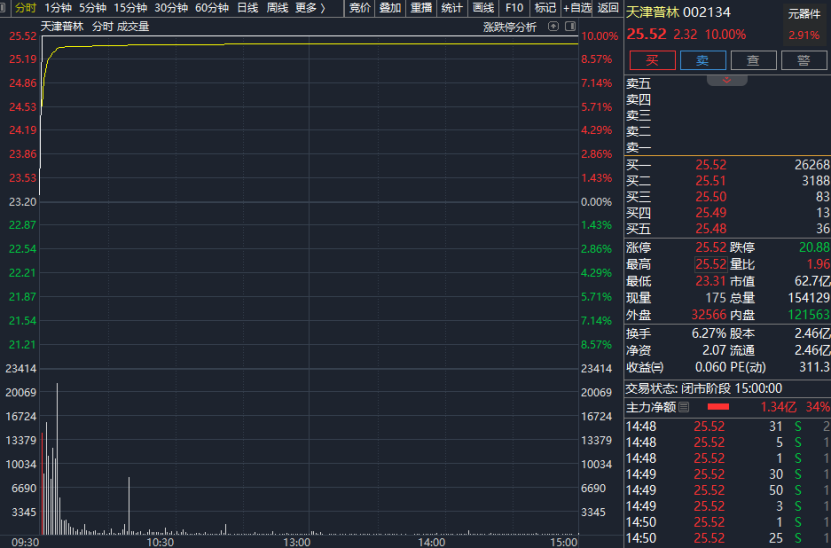The width and height of the screenshot is (831, 548).
Task: Open 涨跌停分析 limit analysis link
Action: click(x=510, y=26)
